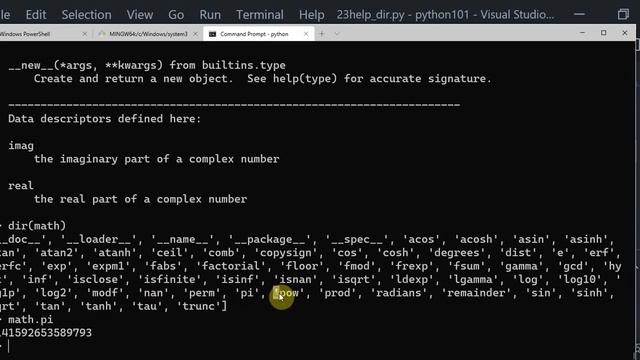Open the Edit menu
Screen dimensions: 640x360
point(36,15)
